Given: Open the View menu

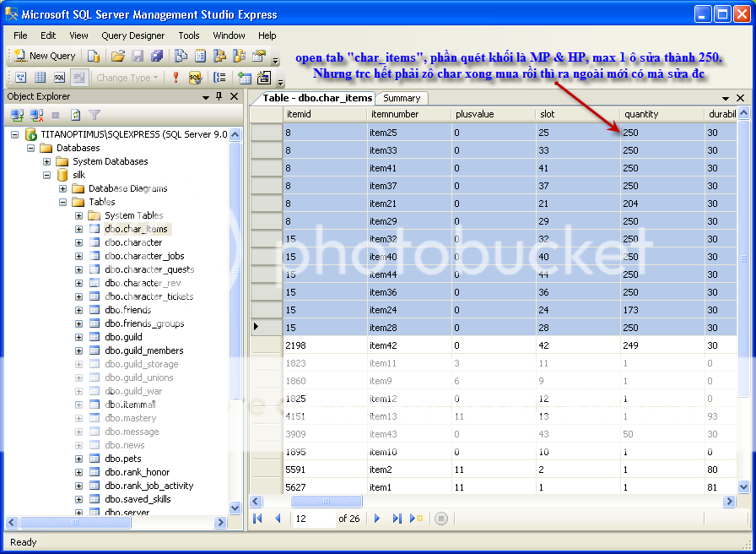Looking at the screenshot, I should click(x=78, y=35).
